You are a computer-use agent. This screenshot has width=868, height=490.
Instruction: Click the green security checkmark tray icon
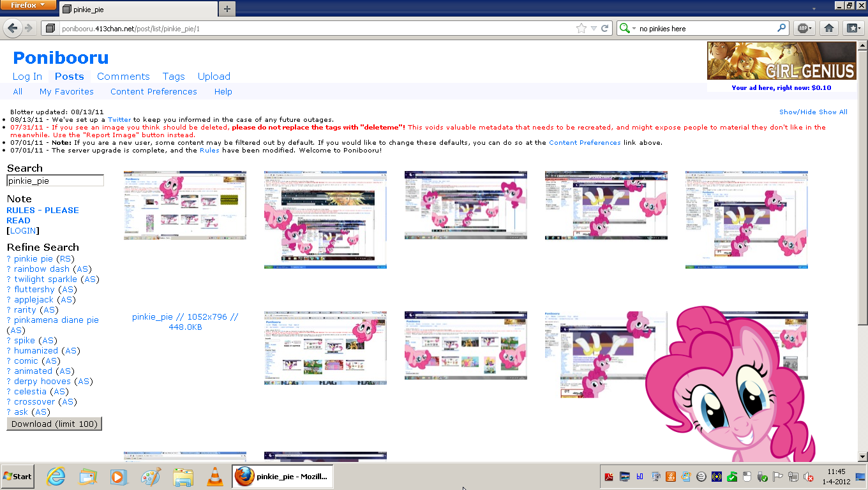[732, 477]
